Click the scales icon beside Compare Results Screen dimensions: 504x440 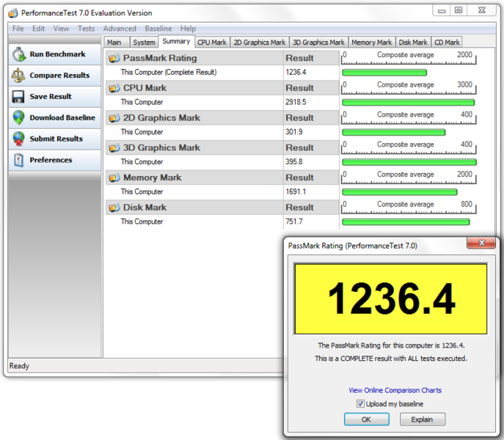[x=18, y=76]
